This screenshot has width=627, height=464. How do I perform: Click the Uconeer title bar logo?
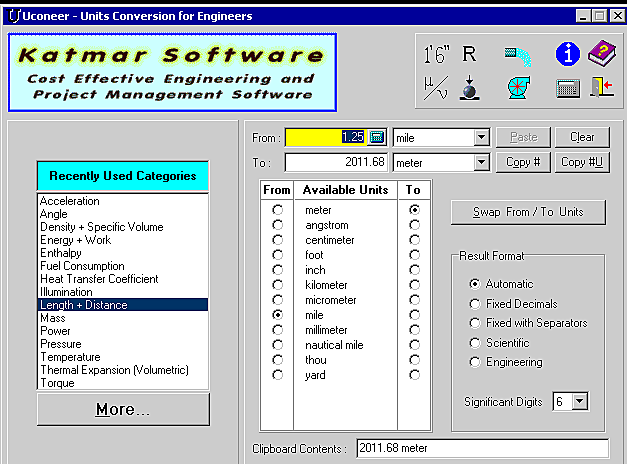coord(14,16)
